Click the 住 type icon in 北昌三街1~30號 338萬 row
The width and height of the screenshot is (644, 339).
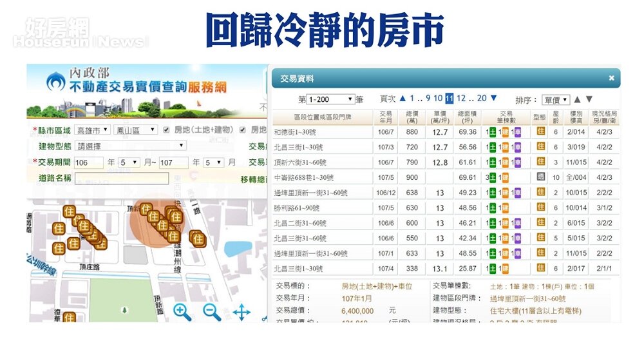point(541,268)
